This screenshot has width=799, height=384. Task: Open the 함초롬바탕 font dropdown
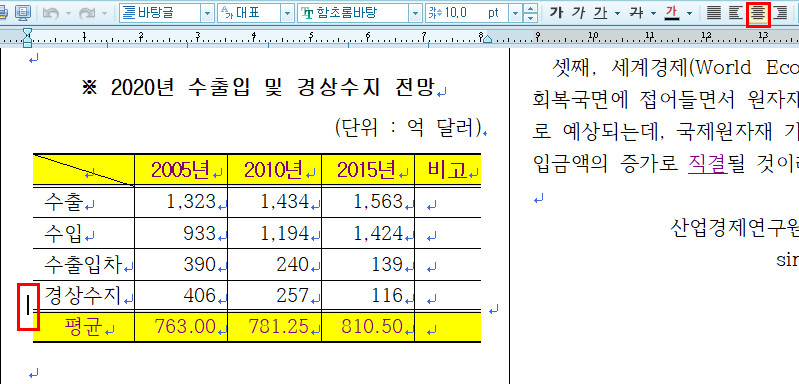pos(416,13)
